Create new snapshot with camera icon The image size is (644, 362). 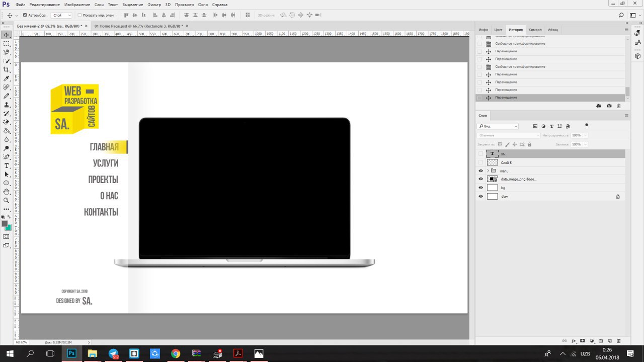tap(609, 106)
